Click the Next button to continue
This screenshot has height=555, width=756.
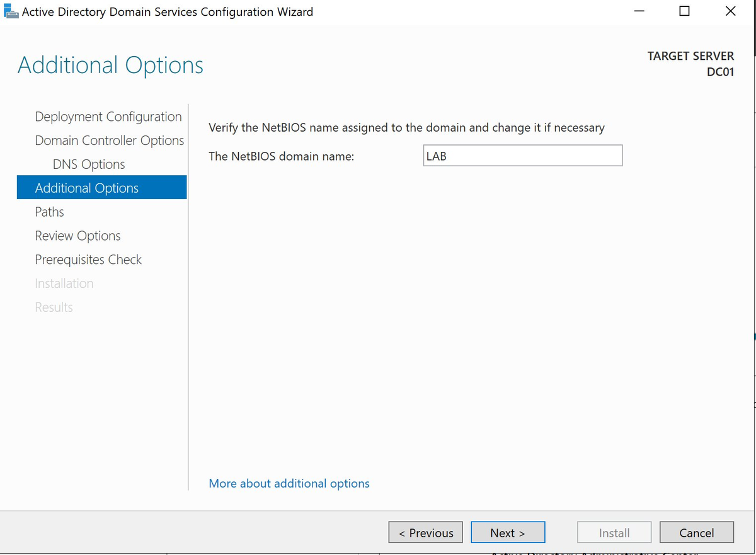click(508, 532)
